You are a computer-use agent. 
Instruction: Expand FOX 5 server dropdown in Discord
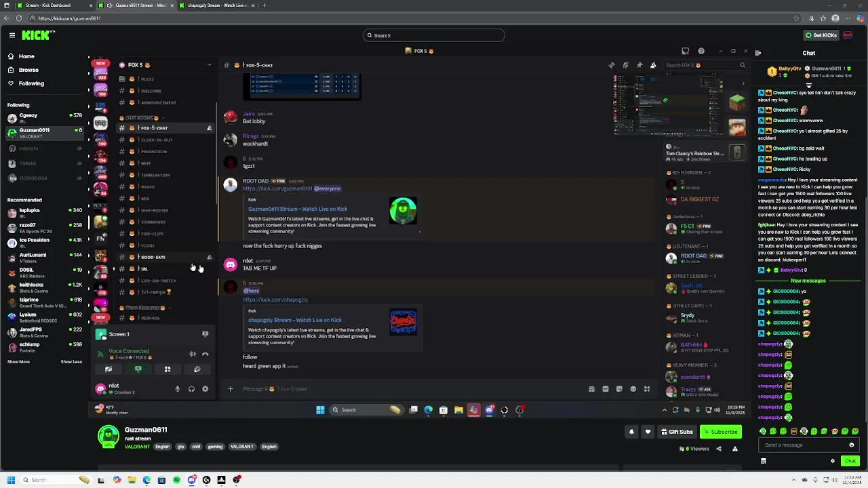[x=209, y=65]
